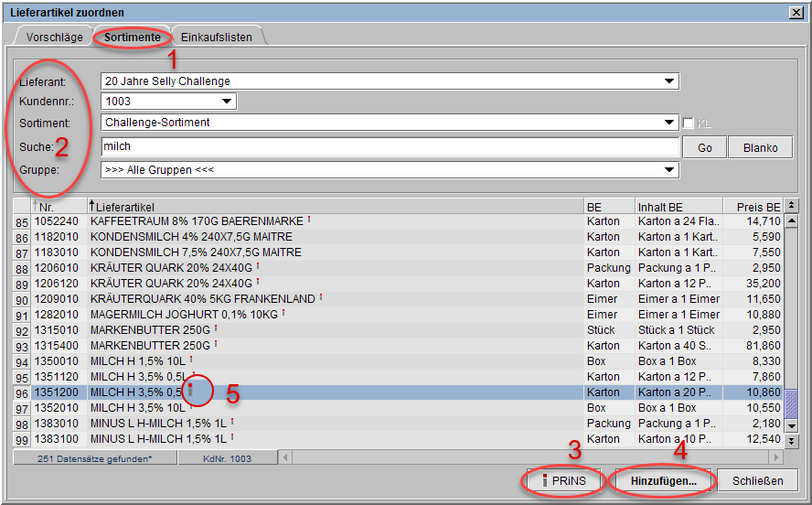Click the vertical scrollbar thumb of the article list
The width and height of the screenshot is (812, 505).
point(792,403)
